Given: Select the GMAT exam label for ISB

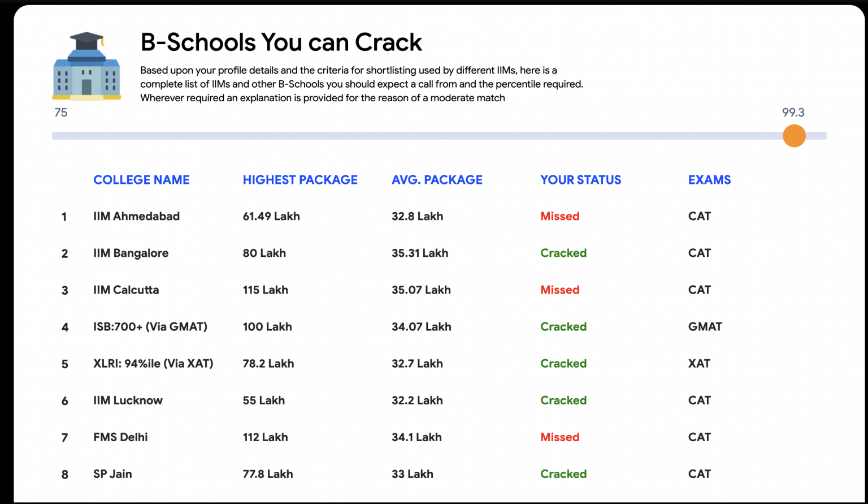Looking at the screenshot, I should coord(705,326).
